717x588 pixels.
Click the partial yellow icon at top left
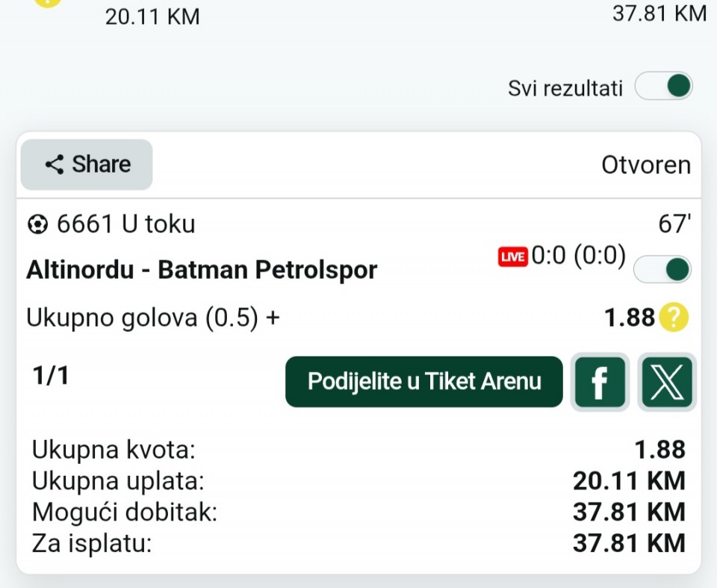(x=48, y=3)
